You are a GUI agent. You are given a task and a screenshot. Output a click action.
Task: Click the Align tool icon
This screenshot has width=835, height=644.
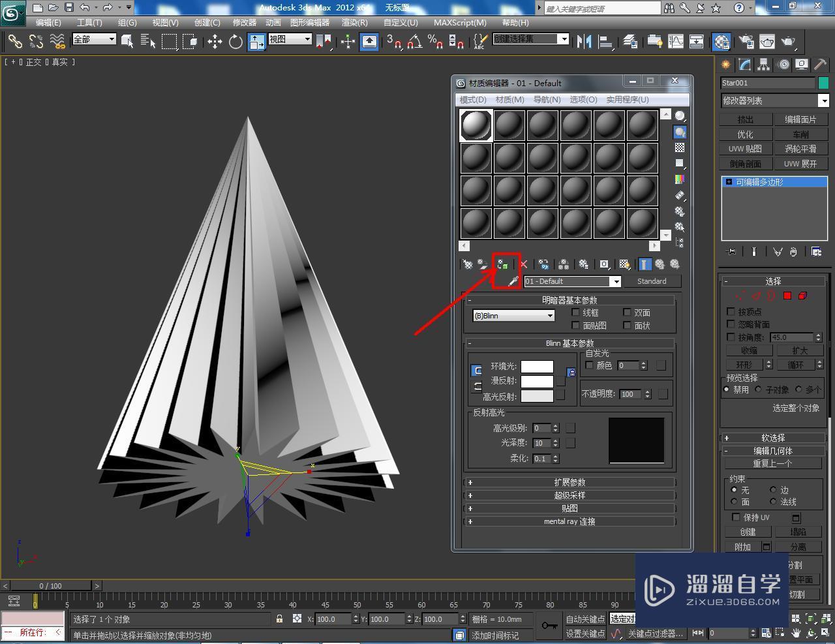coord(606,42)
